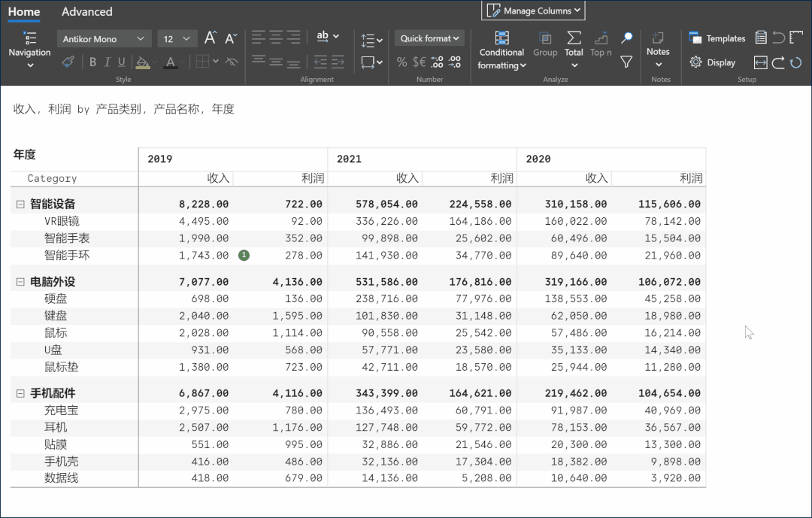Open the text wrap 'ab' dropdown
Screen dimensions: 812x518
pyautogui.click(x=327, y=36)
